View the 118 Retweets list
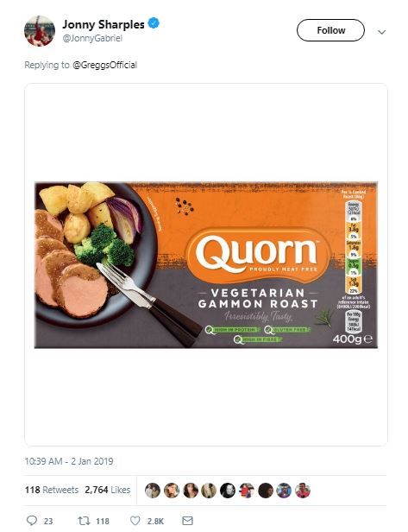Viewport: 408px width, 532px height. pyautogui.click(x=52, y=490)
